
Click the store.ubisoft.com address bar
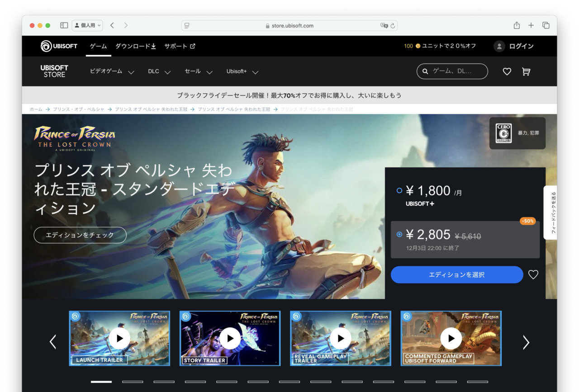(289, 26)
